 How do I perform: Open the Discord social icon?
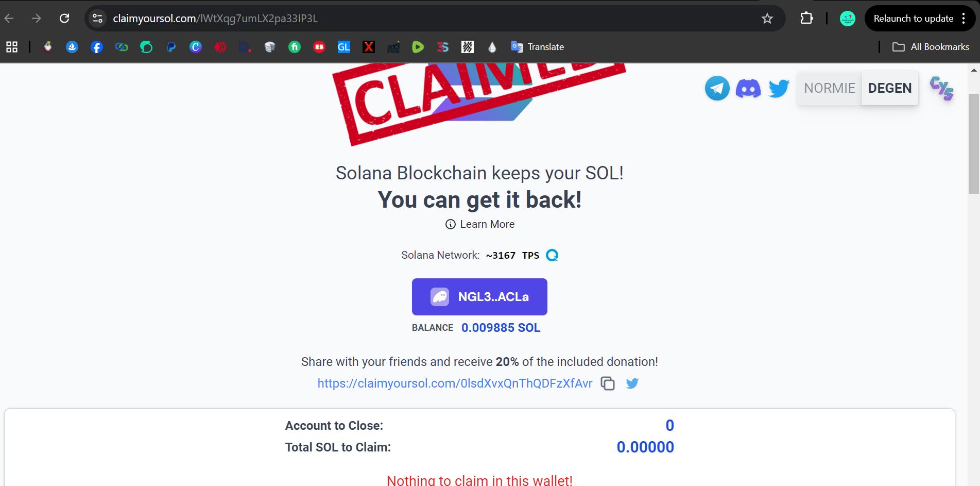point(748,88)
